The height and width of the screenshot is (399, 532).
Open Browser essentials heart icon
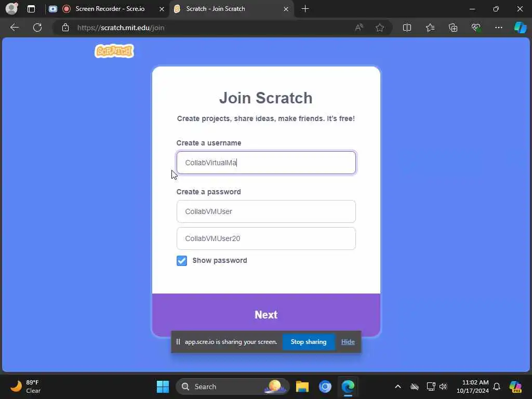(476, 28)
